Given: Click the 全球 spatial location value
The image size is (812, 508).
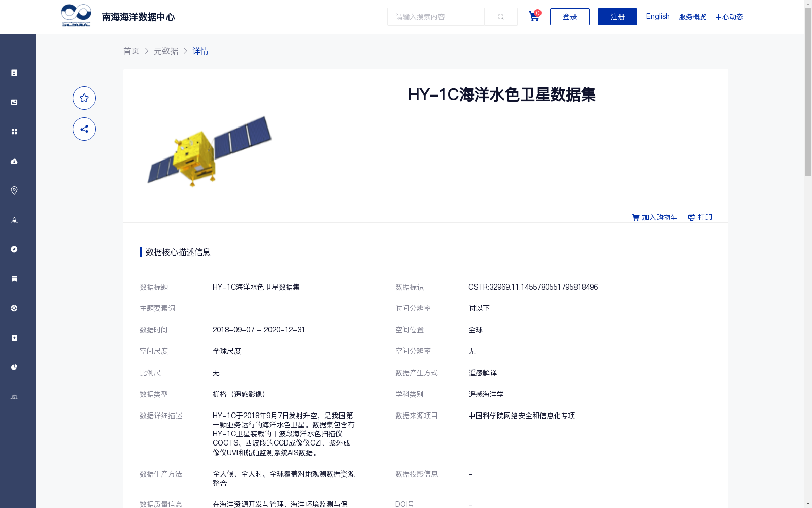Looking at the screenshot, I should pos(476,330).
